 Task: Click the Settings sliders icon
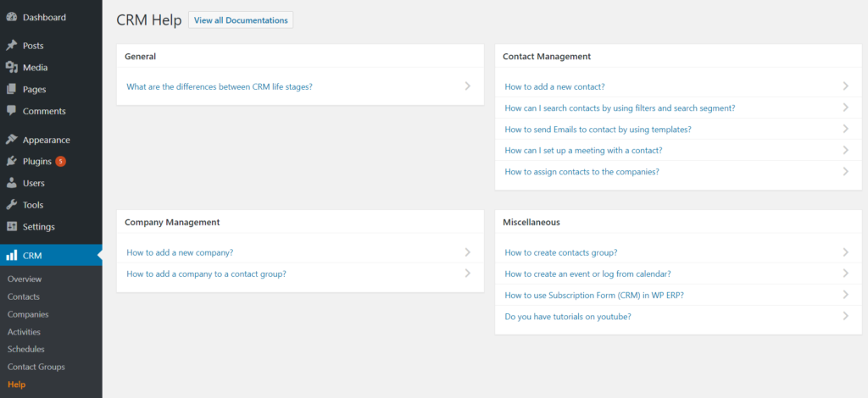click(12, 227)
